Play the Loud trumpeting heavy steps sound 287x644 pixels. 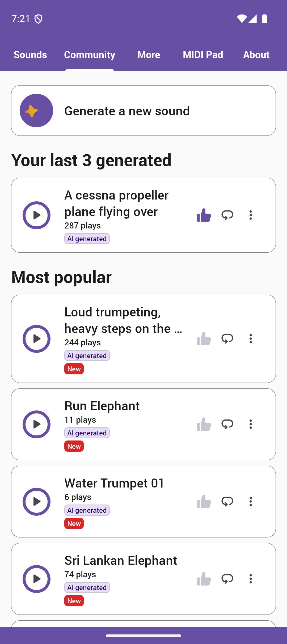(x=36, y=339)
